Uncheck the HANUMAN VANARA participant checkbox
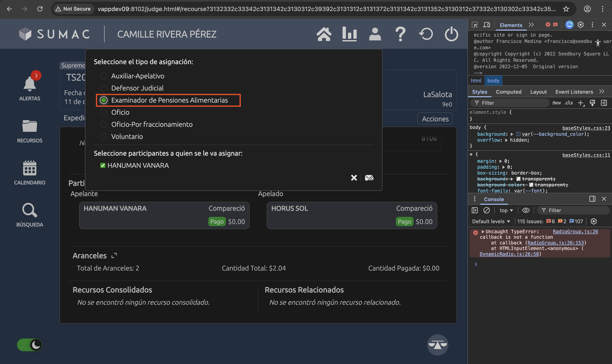This screenshot has height=364, width=612. click(103, 166)
